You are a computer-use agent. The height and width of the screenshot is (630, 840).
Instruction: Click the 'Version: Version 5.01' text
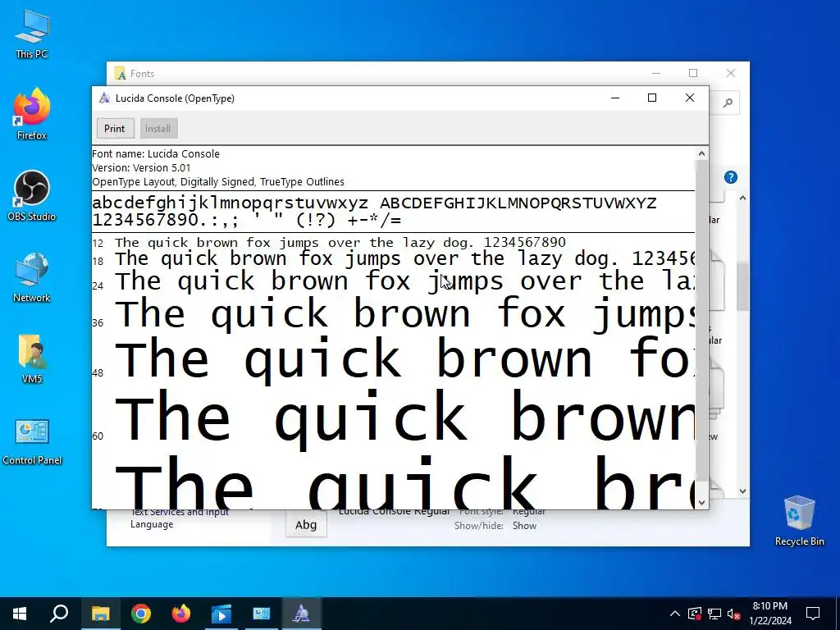(141, 167)
